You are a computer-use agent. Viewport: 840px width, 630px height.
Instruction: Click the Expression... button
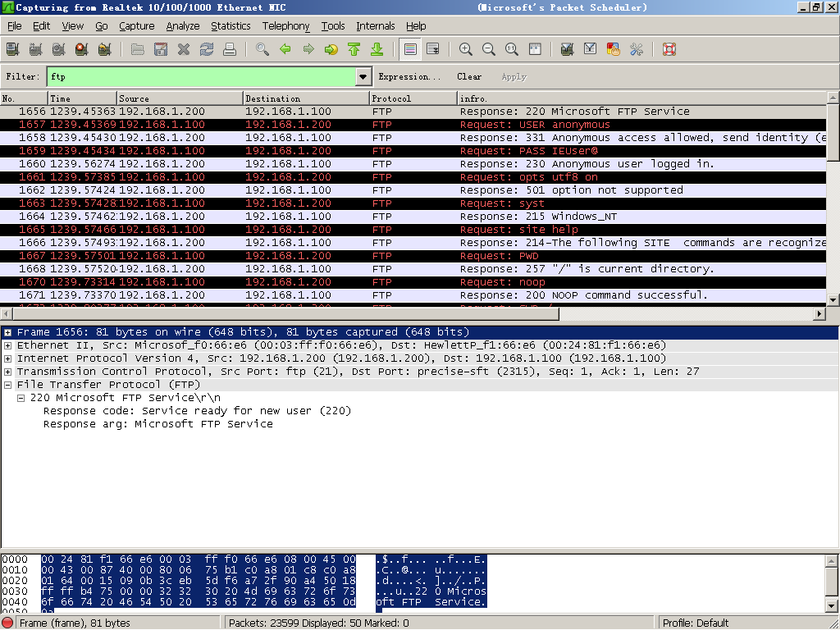[x=409, y=76]
